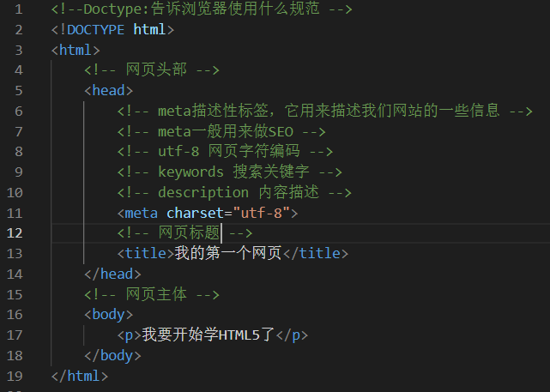Click the meta tag name on line 11
This screenshot has width=550, height=392.
click(142, 213)
